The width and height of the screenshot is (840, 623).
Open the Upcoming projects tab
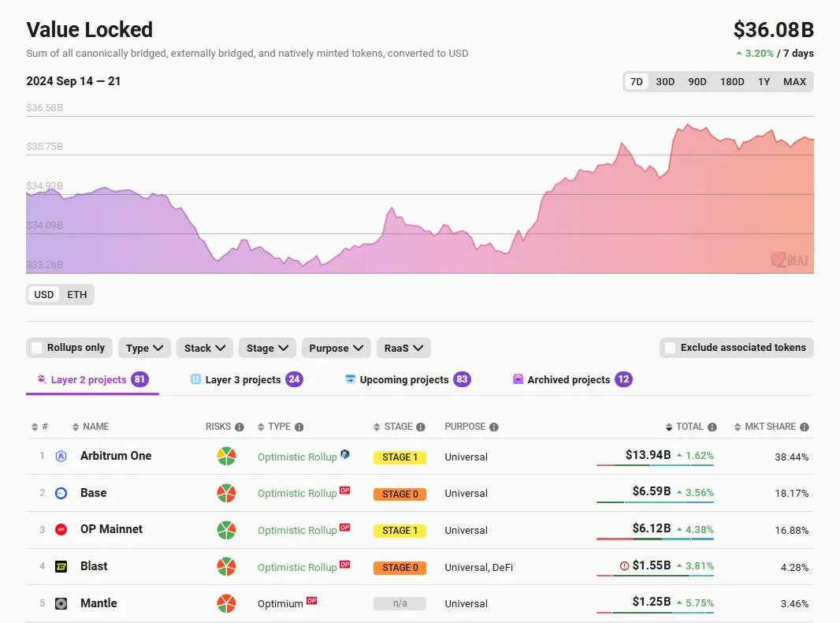tap(407, 380)
